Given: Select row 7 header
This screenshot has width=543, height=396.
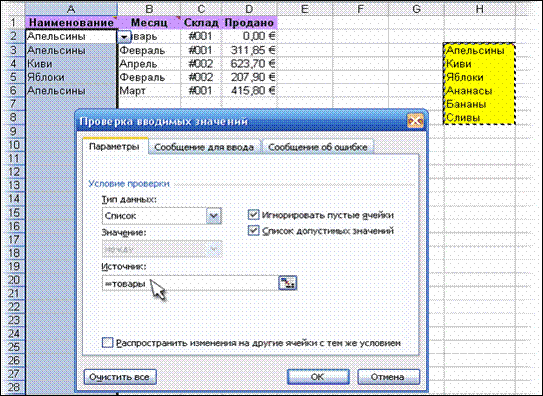Looking at the screenshot, I should coord(13,104).
